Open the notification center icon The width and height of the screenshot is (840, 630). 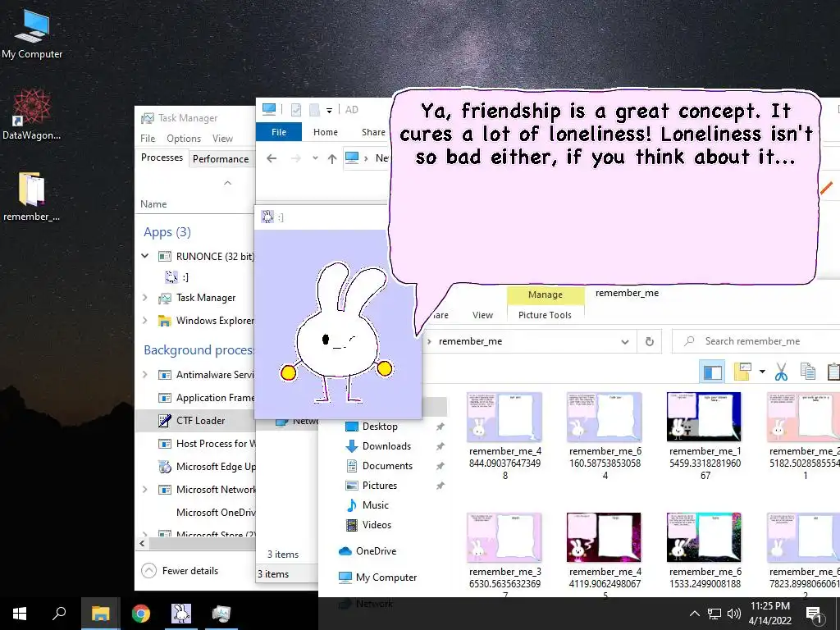[814, 614]
